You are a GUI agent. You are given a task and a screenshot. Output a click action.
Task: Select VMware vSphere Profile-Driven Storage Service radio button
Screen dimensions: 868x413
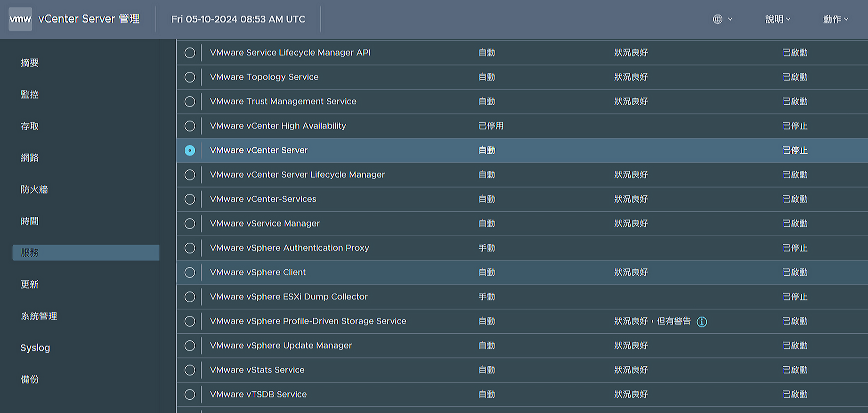pos(190,322)
